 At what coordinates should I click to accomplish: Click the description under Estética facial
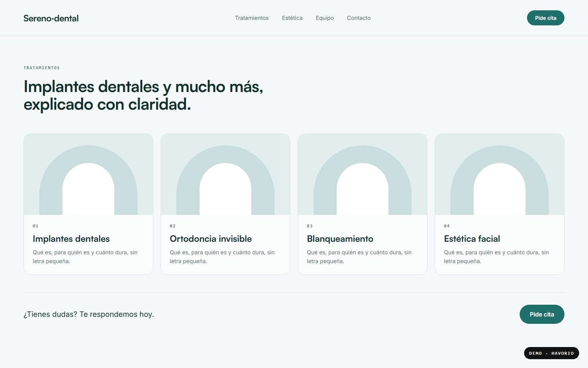[496, 257]
